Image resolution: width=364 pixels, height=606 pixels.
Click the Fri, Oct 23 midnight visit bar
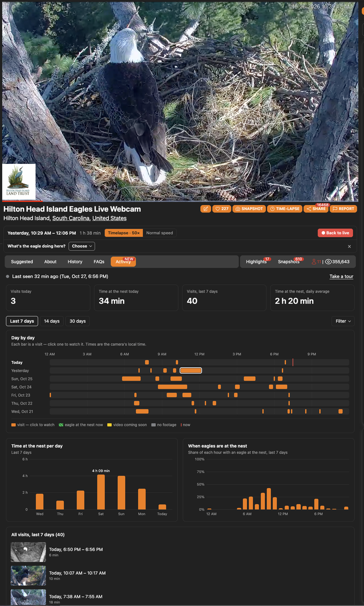click(51, 395)
